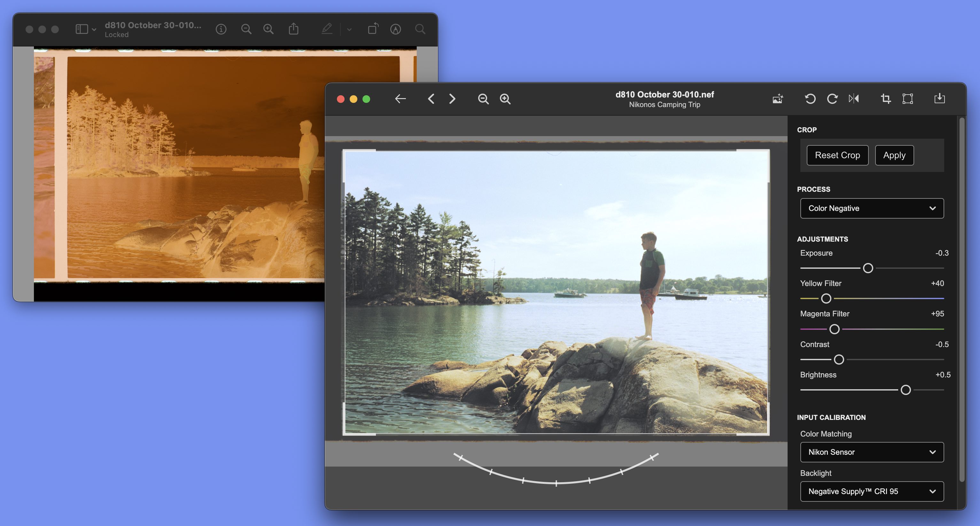Advance to the next photo
This screenshot has width=980, height=526.
point(452,98)
